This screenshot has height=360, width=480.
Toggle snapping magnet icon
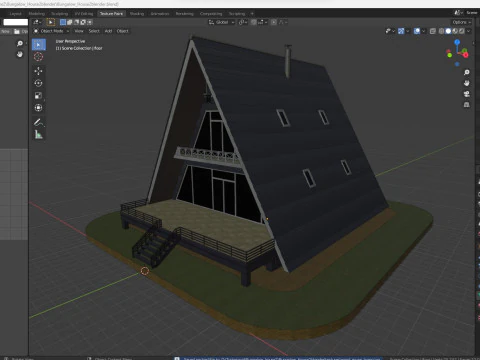point(254,22)
